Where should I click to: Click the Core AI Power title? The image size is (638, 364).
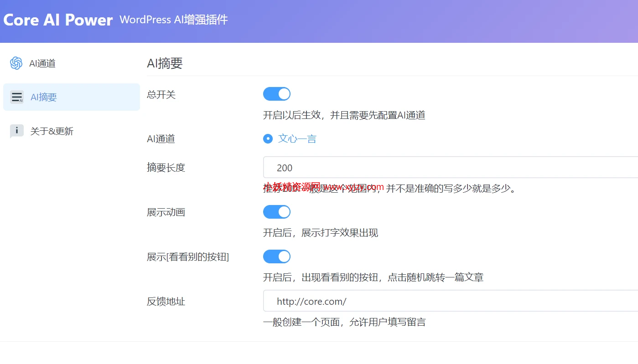pos(58,20)
